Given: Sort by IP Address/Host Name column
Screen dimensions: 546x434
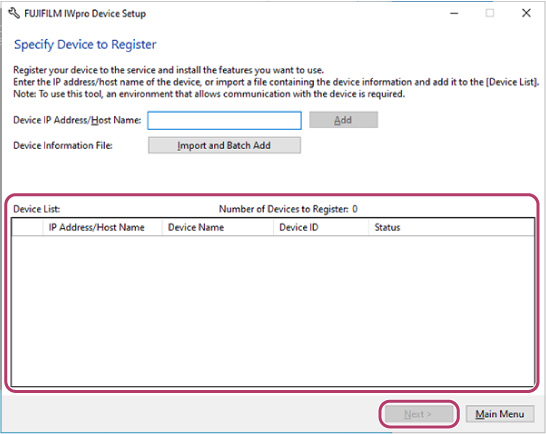Looking at the screenshot, I should [x=102, y=227].
